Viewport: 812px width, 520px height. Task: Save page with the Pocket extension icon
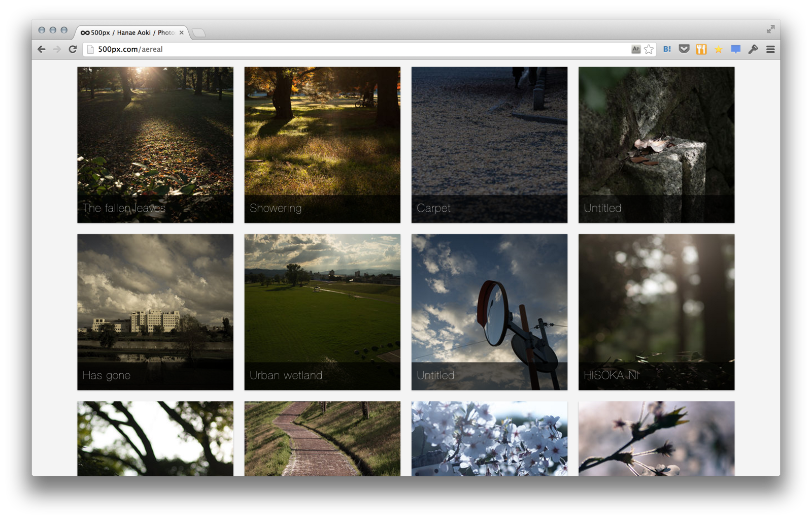(684, 49)
